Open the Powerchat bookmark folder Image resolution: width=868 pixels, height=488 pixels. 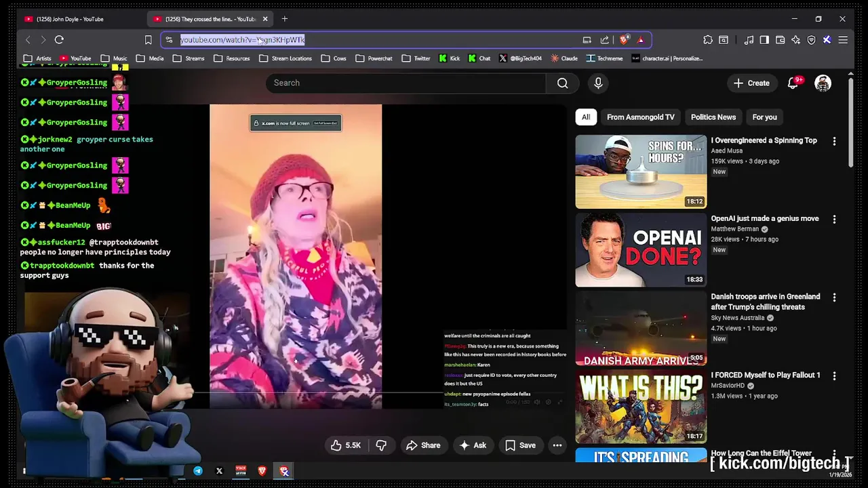coord(374,58)
